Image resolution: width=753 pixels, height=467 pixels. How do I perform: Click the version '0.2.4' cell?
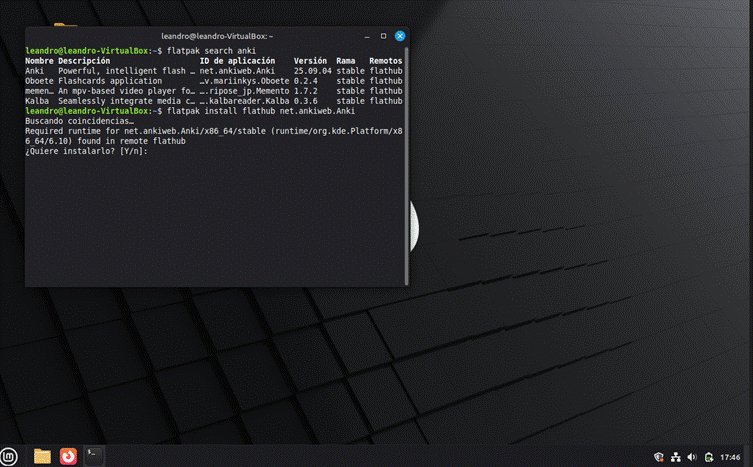305,81
